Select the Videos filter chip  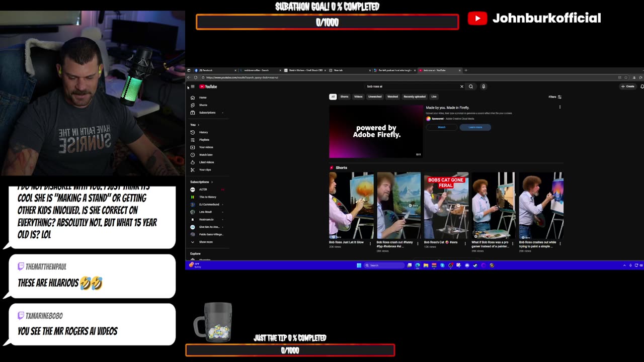(358, 97)
